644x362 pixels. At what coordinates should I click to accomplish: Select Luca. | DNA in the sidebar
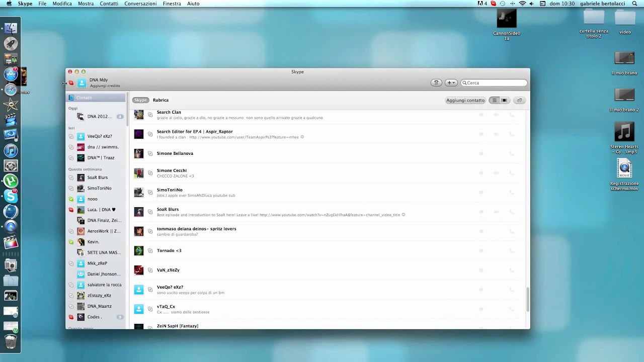pyautogui.click(x=97, y=210)
